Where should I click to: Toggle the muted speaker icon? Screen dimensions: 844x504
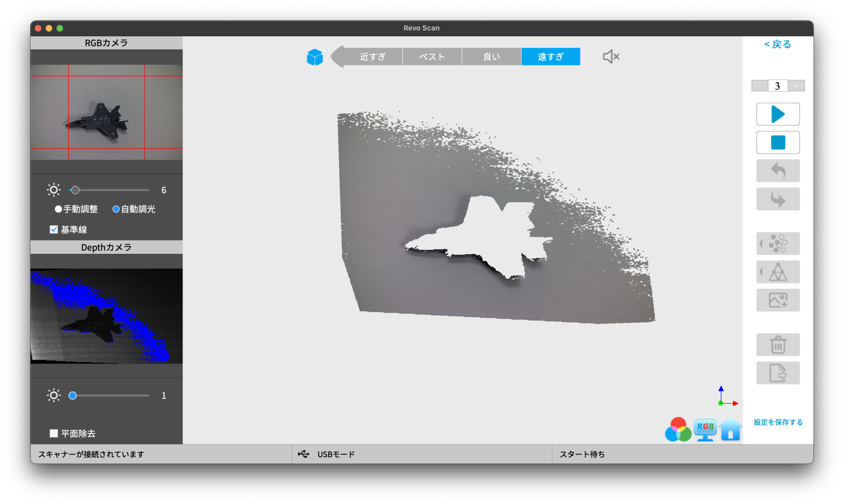(611, 56)
